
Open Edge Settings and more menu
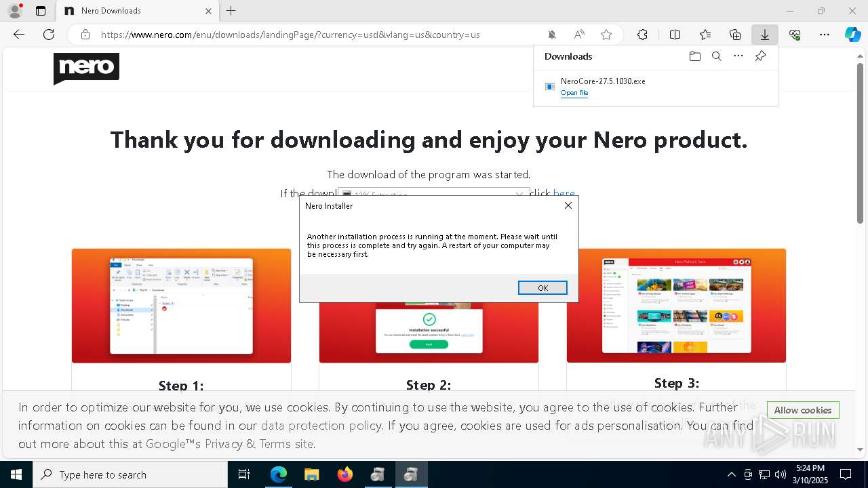pyautogui.click(x=825, y=35)
